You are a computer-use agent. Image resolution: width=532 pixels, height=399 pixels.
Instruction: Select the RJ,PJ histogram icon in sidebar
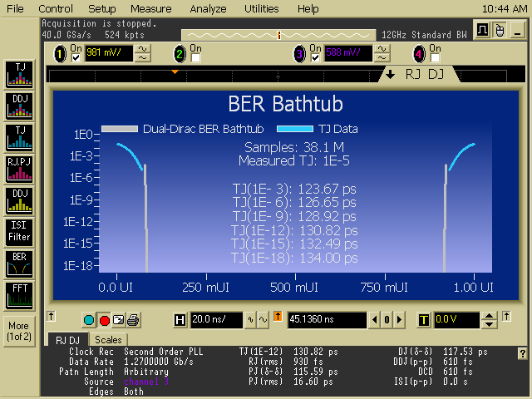coord(18,169)
